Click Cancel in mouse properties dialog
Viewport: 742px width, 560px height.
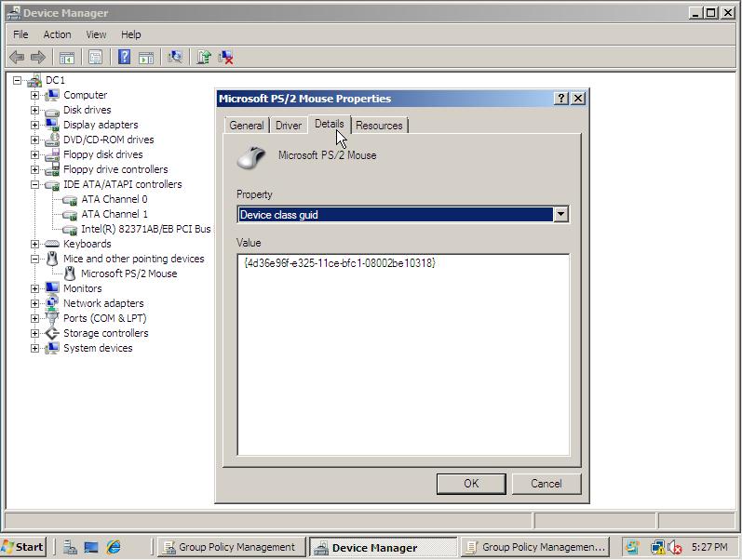pyautogui.click(x=546, y=484)
